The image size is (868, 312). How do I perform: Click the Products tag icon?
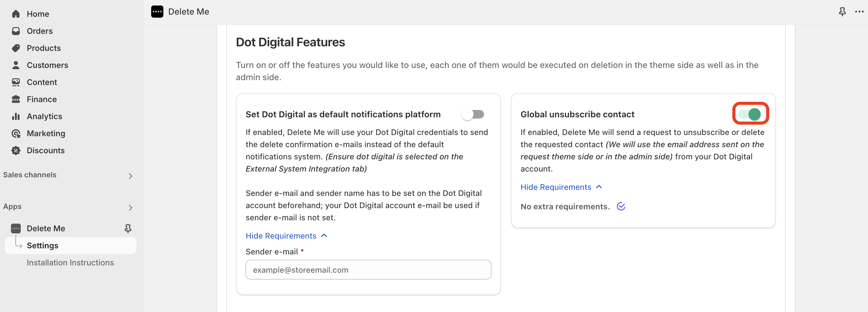tap(16, 48)
